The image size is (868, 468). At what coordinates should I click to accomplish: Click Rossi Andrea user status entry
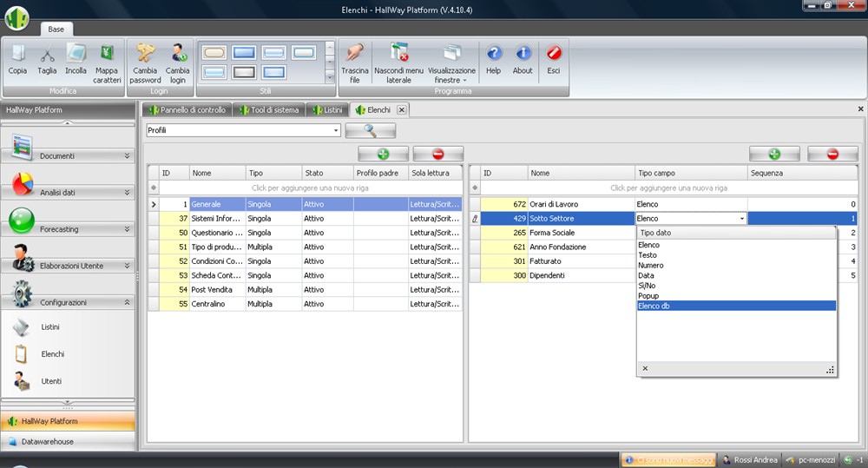click(x=750, y=460)
